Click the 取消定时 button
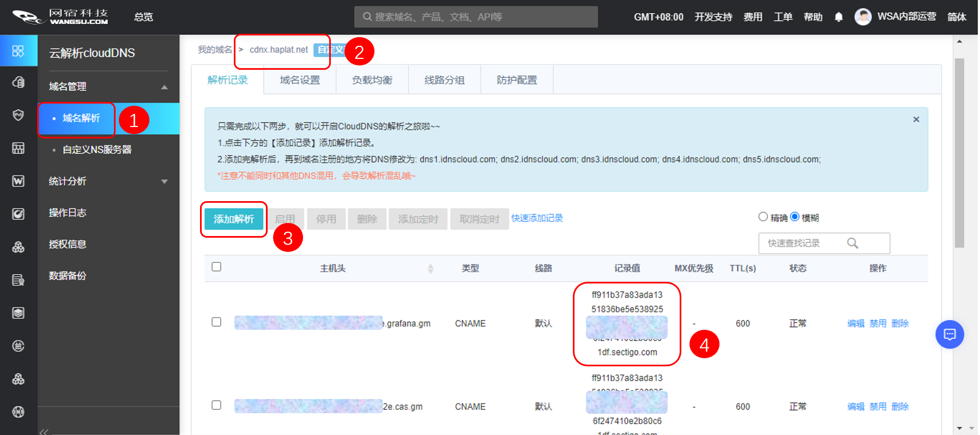The height and width of the screenshot is (435, 980). [480, 219]
